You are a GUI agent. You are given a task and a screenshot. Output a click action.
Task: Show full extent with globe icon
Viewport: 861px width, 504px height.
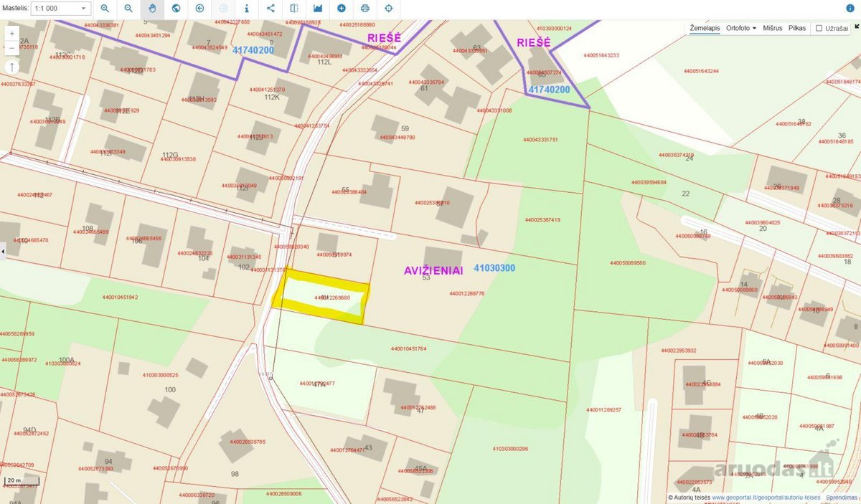point(176,9)
